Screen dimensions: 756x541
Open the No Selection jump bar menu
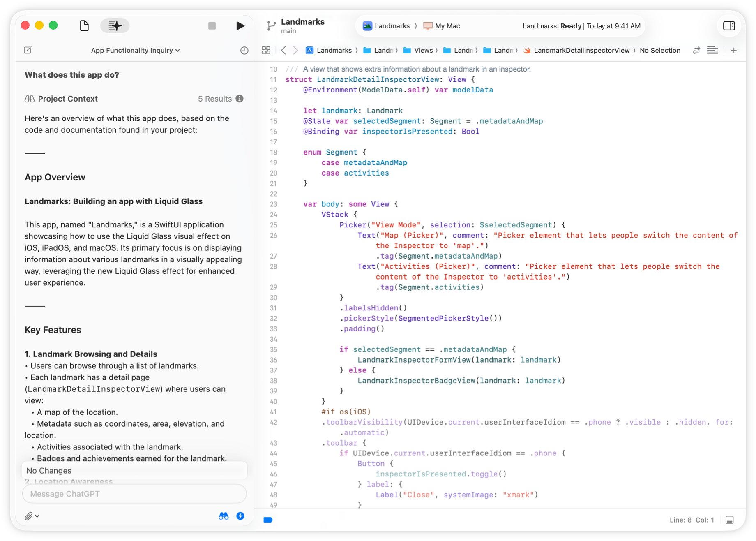point(660,50)
